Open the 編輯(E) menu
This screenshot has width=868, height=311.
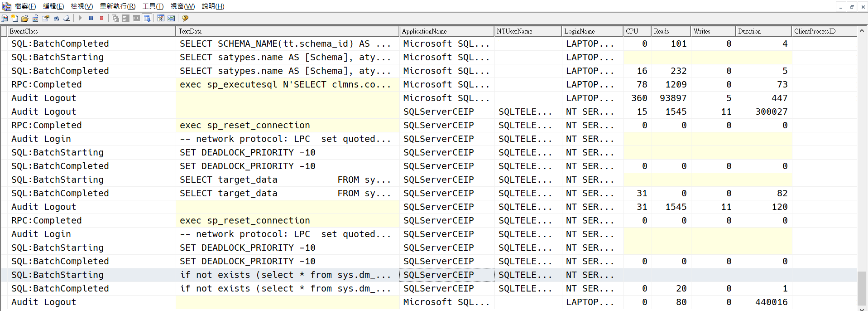click(53, 6)
